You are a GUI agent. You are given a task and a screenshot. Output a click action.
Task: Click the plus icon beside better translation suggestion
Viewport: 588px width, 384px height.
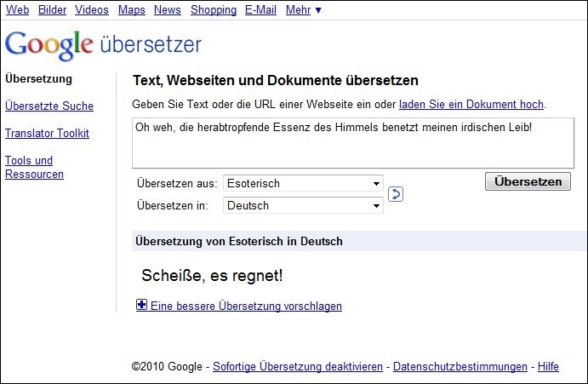141,306
